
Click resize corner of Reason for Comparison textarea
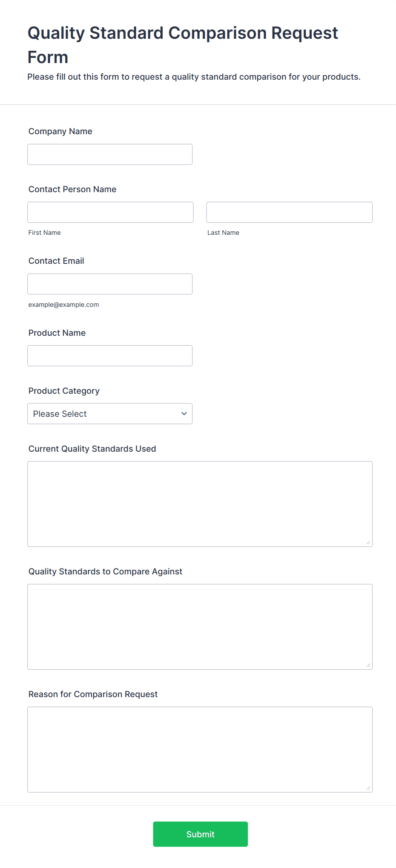(368, 788)
